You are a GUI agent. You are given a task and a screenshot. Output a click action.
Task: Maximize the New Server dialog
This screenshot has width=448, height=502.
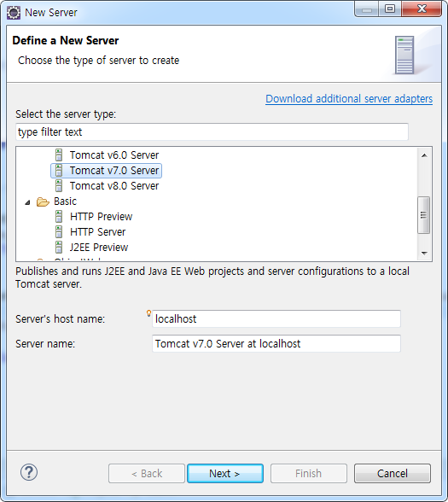(390, 9)
